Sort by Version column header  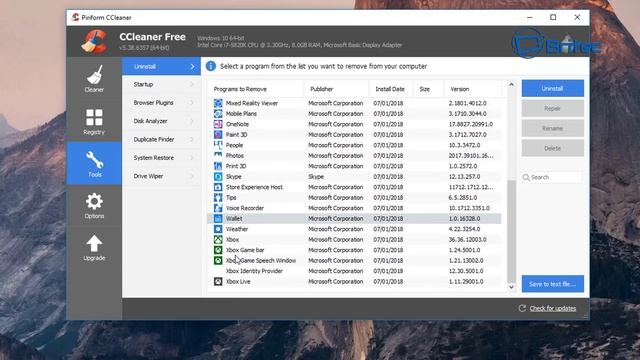(x=473, y=89)
